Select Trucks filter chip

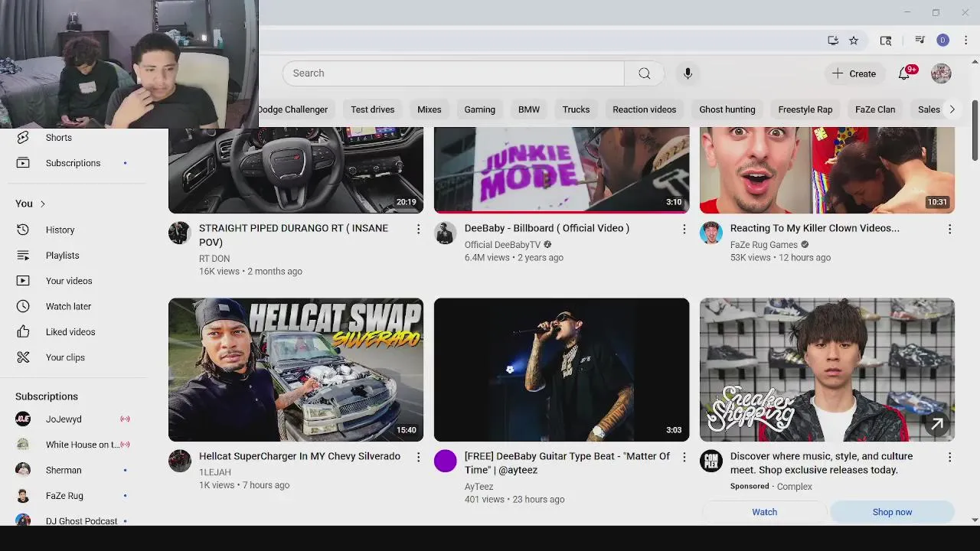pos(576,109)
